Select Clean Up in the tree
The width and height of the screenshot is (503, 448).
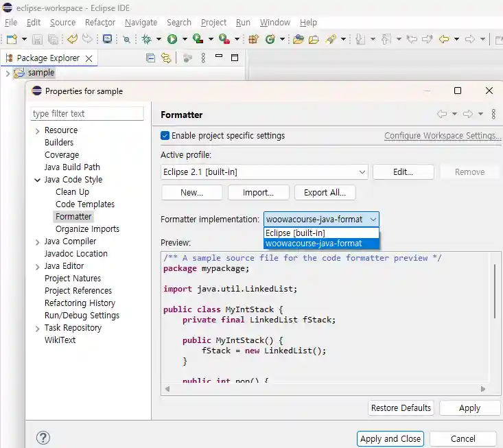pos(72,192)
